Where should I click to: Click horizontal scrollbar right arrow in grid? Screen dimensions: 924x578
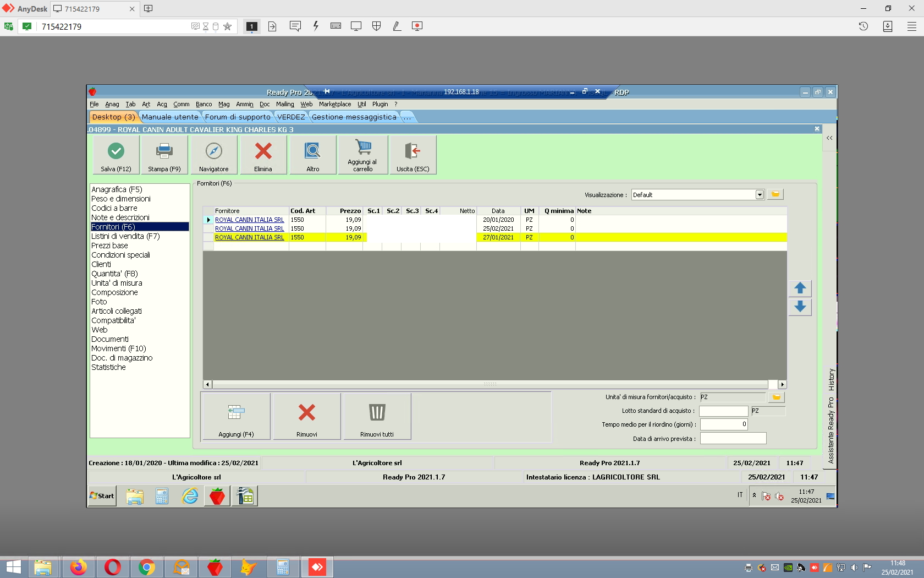click(782, 384)
